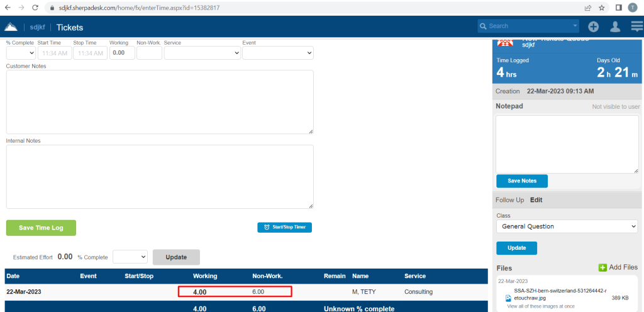Screen dimensions: 644x312
Task: Click creation date 22-Mar-2023 09:13 AM
Action: coord(560,91)
